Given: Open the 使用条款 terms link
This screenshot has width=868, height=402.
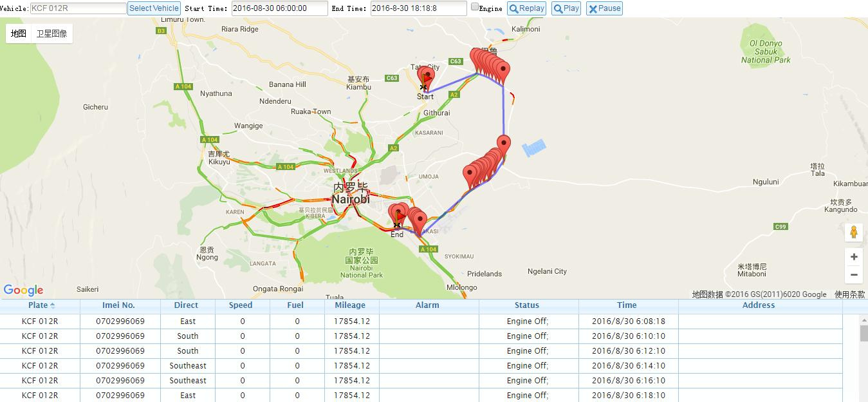Looking at the screenshot, I should click(x=849, y=294).
